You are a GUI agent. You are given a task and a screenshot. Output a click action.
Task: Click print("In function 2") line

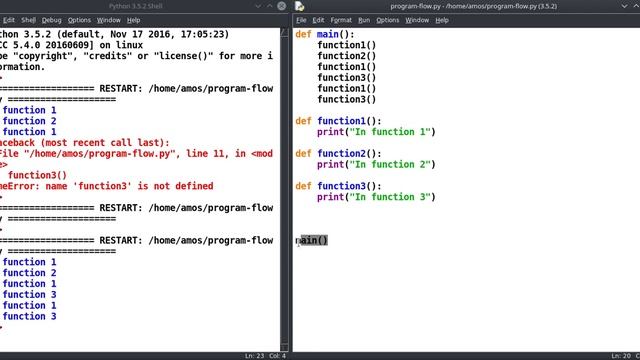coord(376,164)
